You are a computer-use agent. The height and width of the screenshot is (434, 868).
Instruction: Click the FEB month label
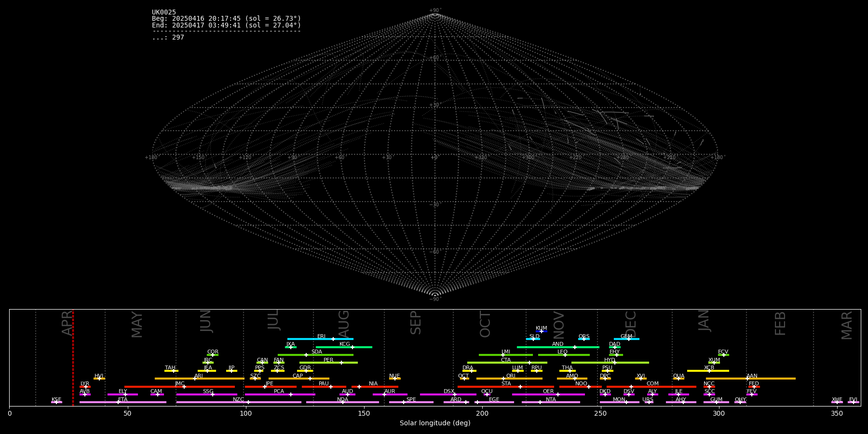tap(780, 324)
